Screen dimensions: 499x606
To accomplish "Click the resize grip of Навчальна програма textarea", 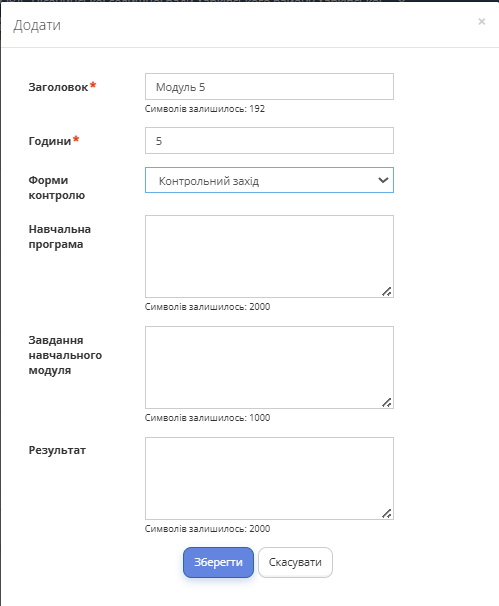I will pyautogui.click(x=387, y=292).
